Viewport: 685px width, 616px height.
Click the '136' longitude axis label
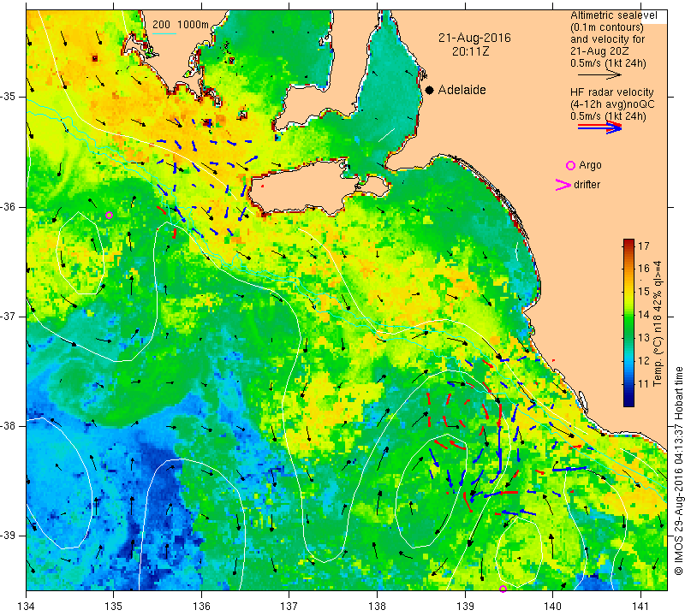point(201,606)
